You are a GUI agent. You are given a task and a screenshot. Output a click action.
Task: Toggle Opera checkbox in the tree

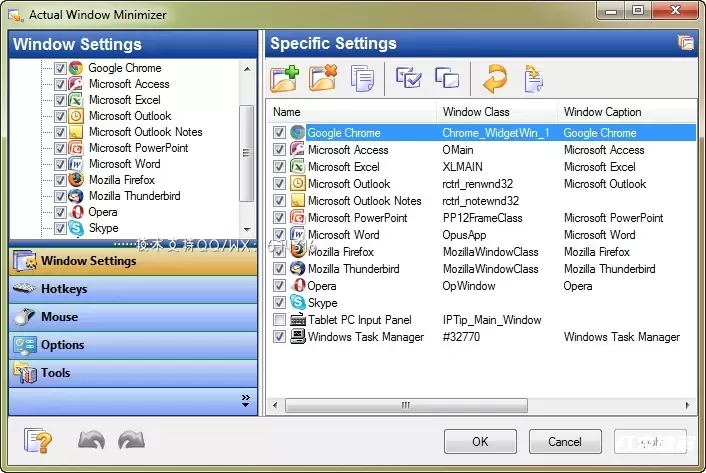[x=60, y=212]
